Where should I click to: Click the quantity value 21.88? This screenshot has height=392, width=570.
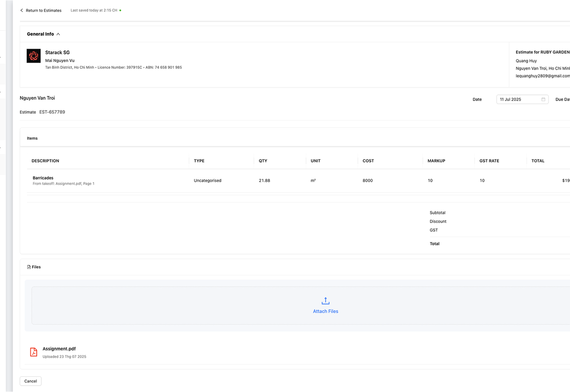(x=265, y=181)
